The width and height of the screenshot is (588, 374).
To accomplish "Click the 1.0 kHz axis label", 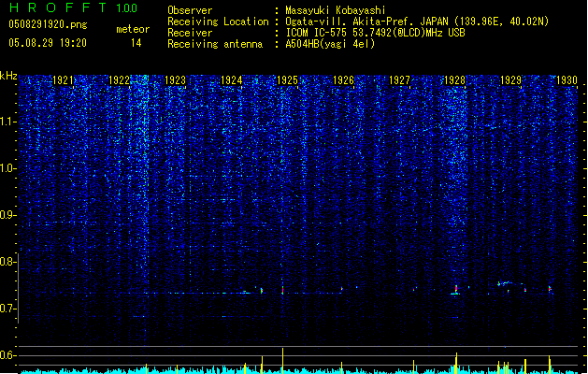I will (x=8, y=168).
